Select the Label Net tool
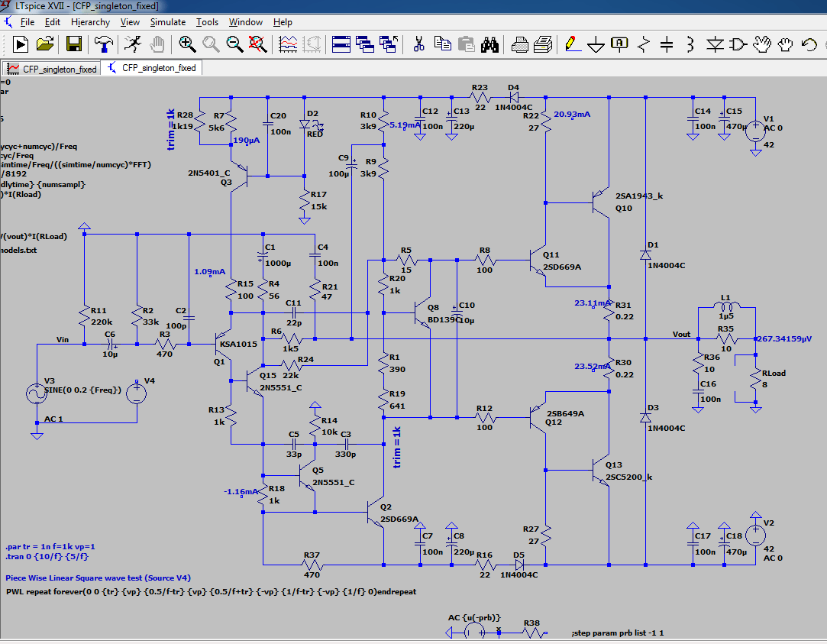The height and width of the screenshot is (644, 827). coord(619,44)
